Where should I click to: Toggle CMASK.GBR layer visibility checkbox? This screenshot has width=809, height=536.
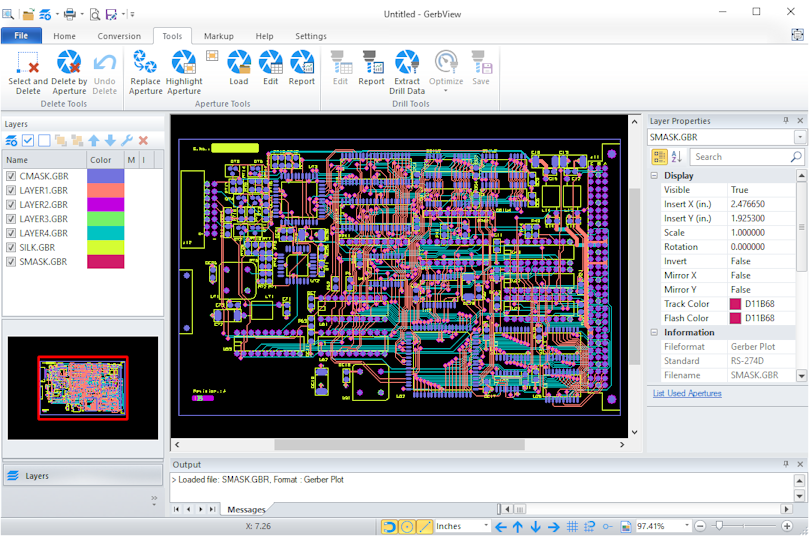11,176
